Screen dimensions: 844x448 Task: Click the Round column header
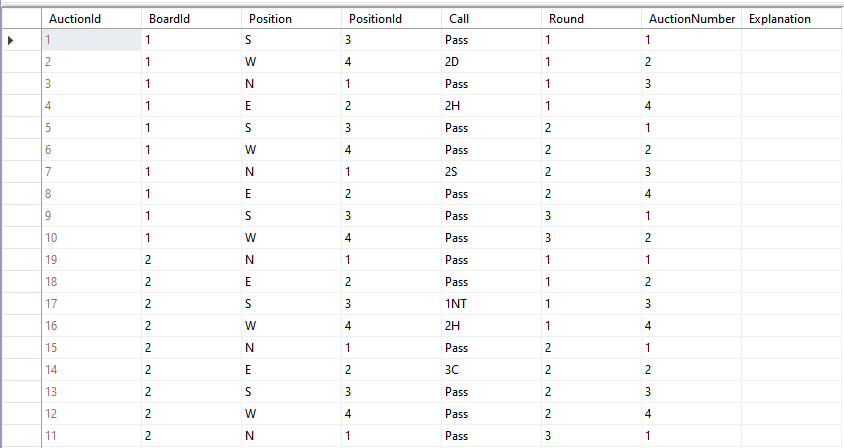(592, 19)
